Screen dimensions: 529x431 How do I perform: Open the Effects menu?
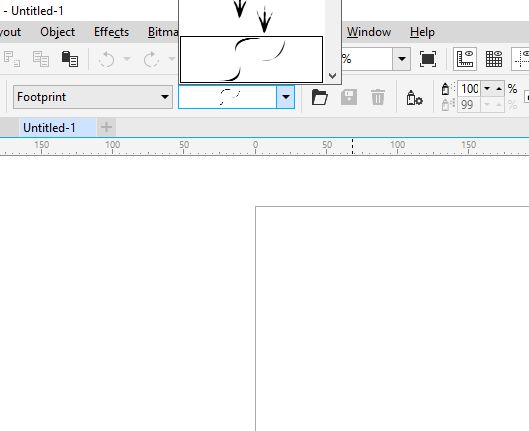tap(111, 32)
